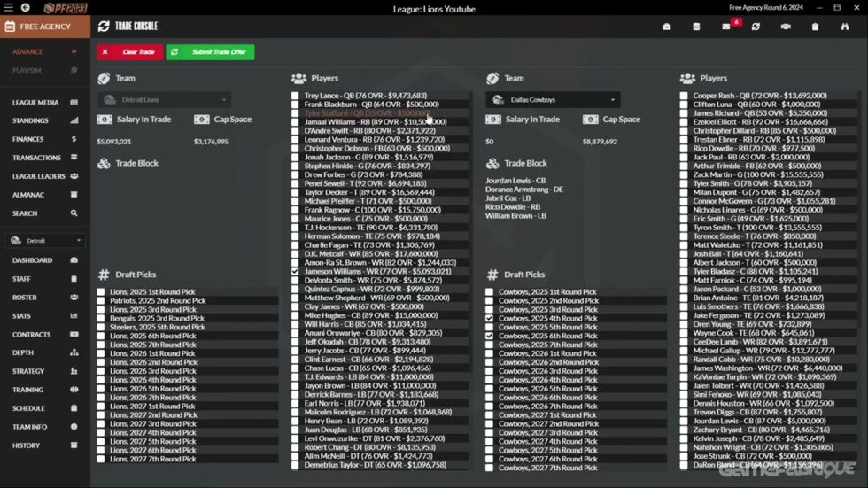Click the Contracts money icon
Image resolution: width=868 pixels, height=488 pixels.
tap(74, 334)
